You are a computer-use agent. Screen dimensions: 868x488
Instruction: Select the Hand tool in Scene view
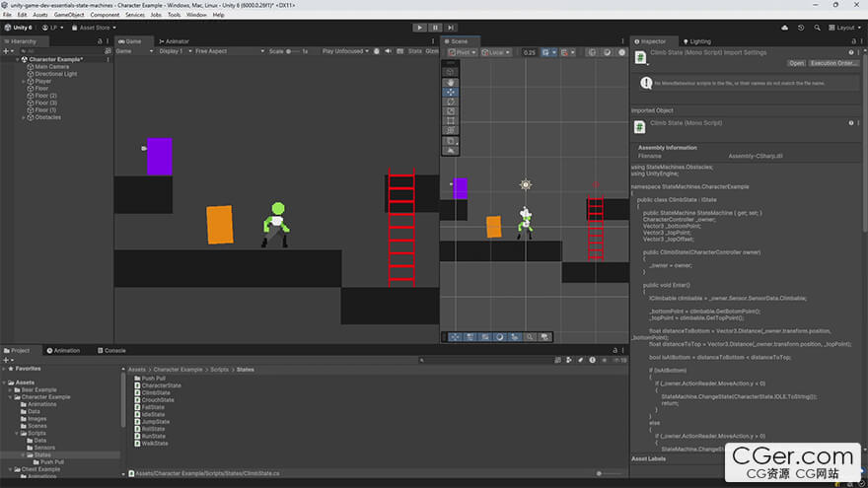(451, 82)
